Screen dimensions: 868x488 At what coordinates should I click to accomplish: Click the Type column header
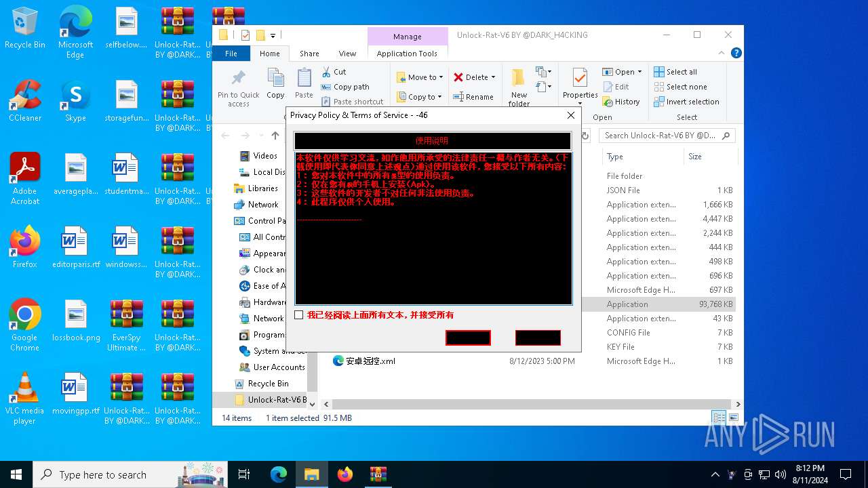click(642, 157)
